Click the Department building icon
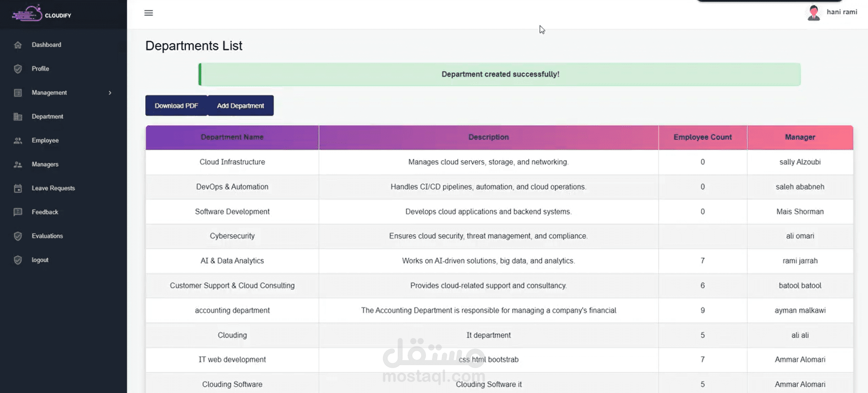Image resolution: width=868 pixels, height=393 pixels. (x=18, y=117)
